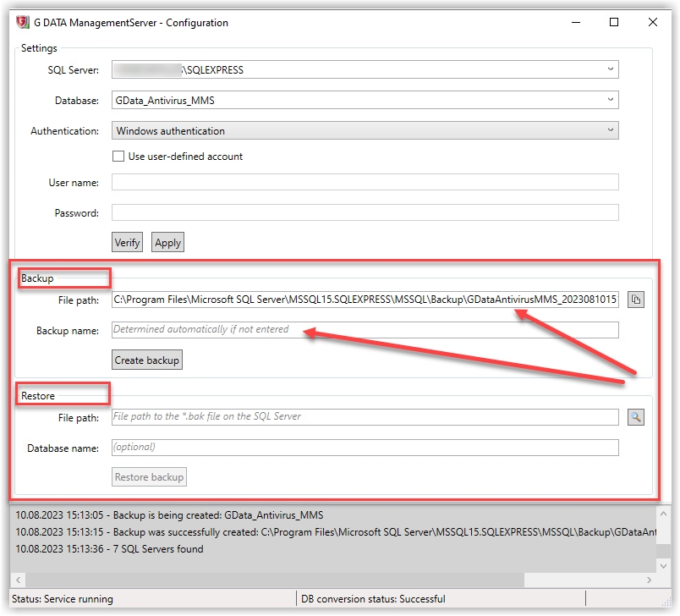Maximize the Configuration window
Image resolution: width=680 pixels, height=616 pixels.
(x=614, y=22)
